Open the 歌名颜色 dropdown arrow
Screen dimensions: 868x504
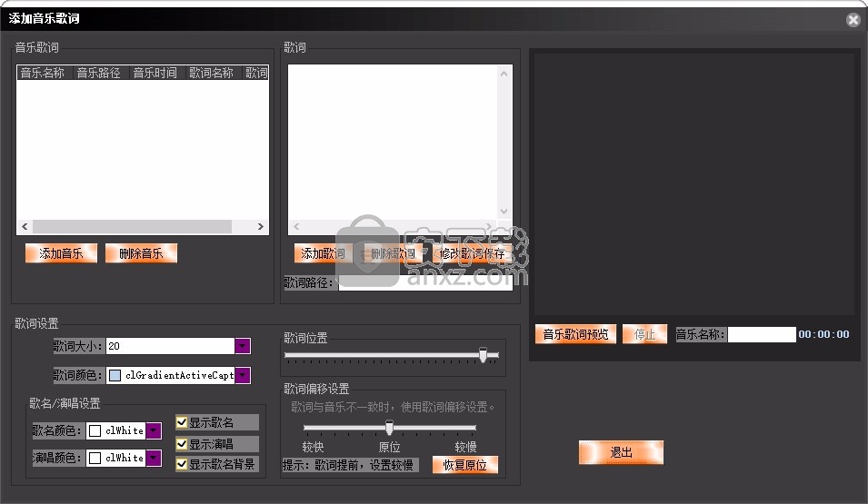[154, 430]
